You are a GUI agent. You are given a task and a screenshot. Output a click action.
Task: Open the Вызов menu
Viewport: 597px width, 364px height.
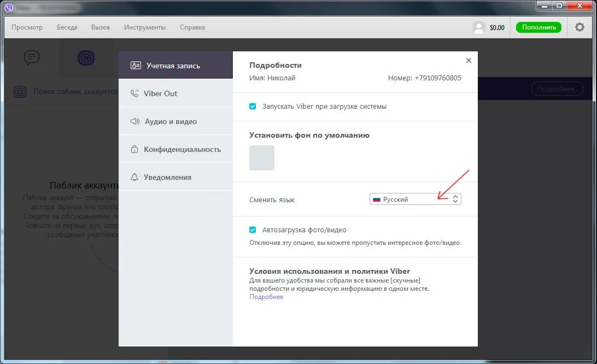tap(101, 27)
